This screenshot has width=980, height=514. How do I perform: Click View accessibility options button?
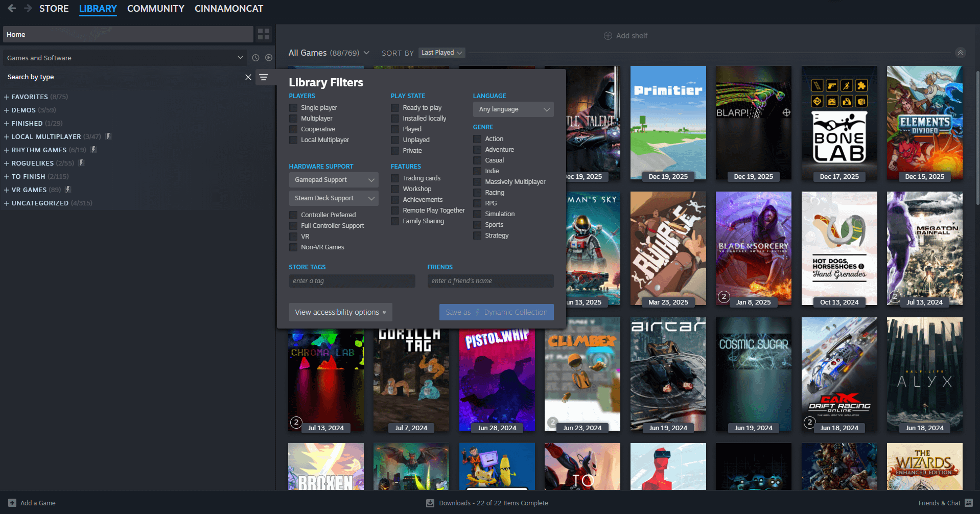(340, 312)
